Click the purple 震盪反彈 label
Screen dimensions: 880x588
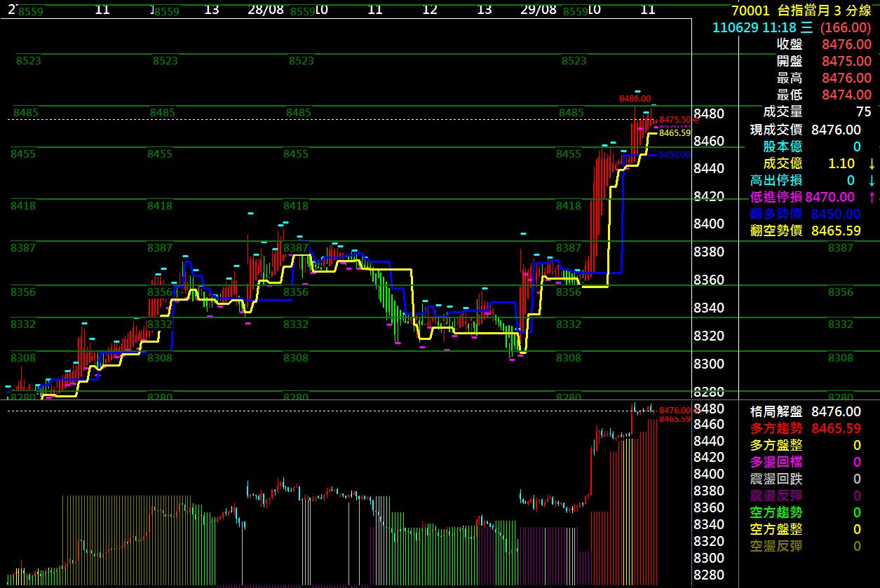point(776,495)
